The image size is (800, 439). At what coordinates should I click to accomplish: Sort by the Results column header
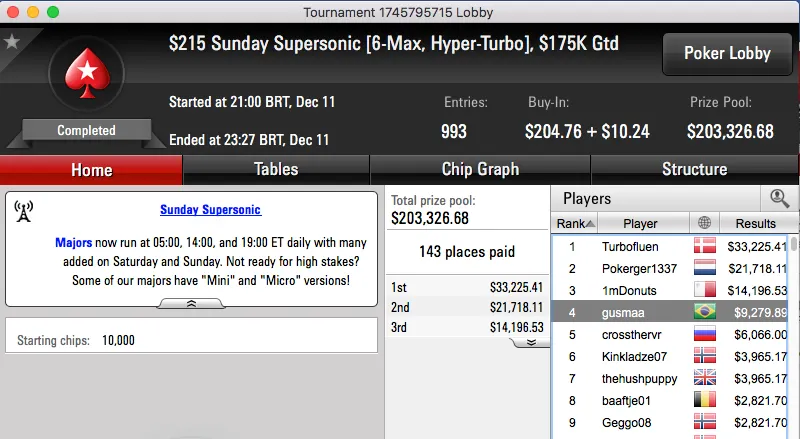point(754,223)
